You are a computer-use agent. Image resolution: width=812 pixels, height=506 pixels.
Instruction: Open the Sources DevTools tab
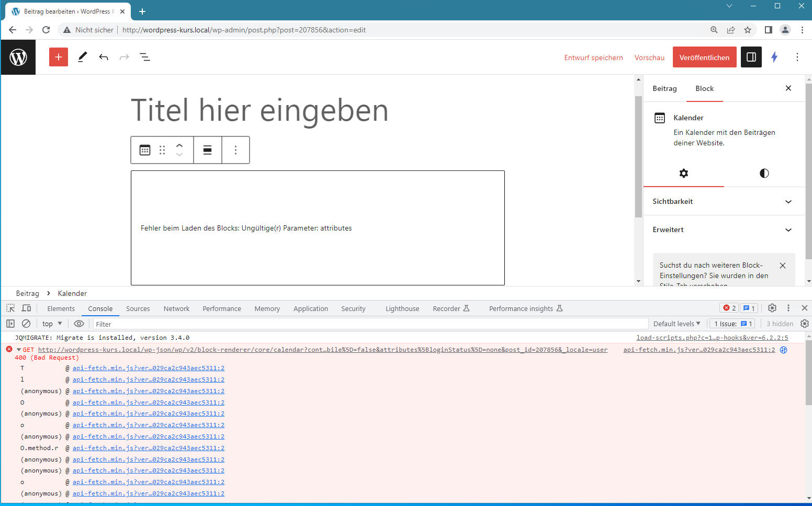pyautogui.click(x=138, y=308)
